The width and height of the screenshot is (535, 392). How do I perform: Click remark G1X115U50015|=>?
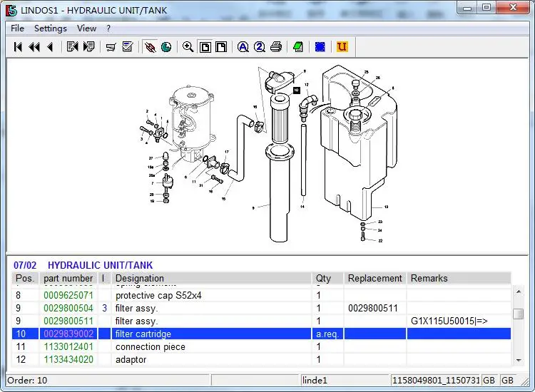click(449, 321)
